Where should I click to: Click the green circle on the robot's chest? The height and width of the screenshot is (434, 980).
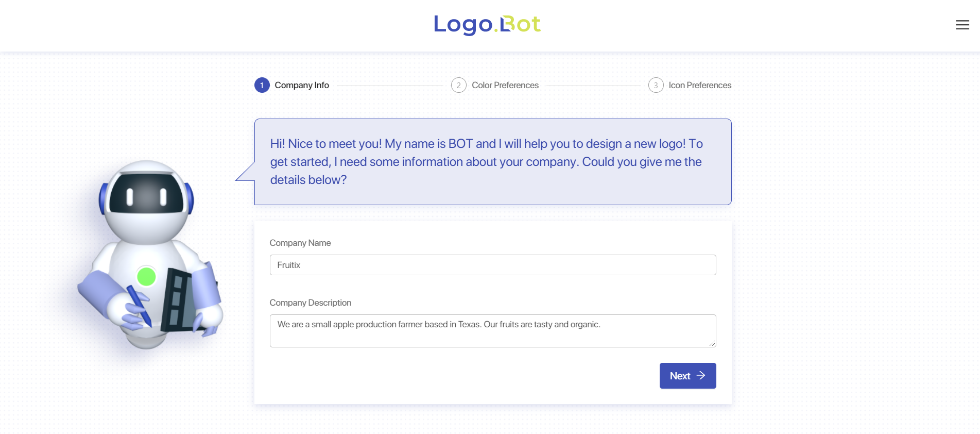pyautogui.click(x=147, y=277)
